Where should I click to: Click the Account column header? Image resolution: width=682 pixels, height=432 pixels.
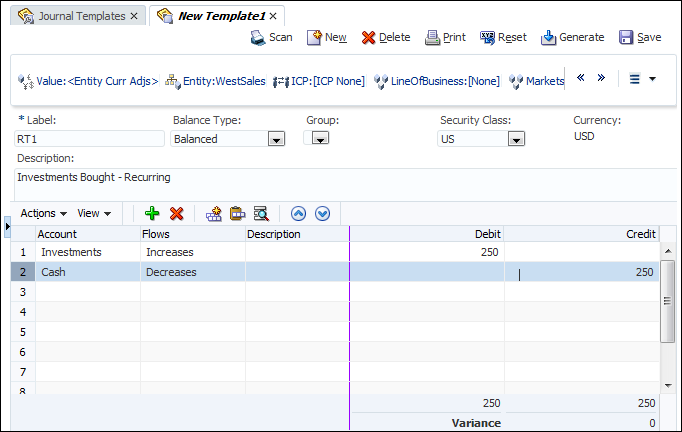pos(88,234)
